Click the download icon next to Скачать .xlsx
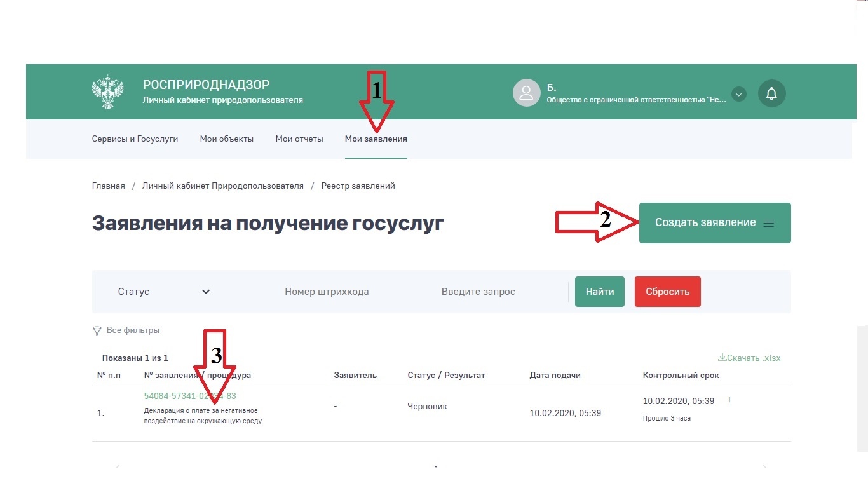 coord(722,358)
